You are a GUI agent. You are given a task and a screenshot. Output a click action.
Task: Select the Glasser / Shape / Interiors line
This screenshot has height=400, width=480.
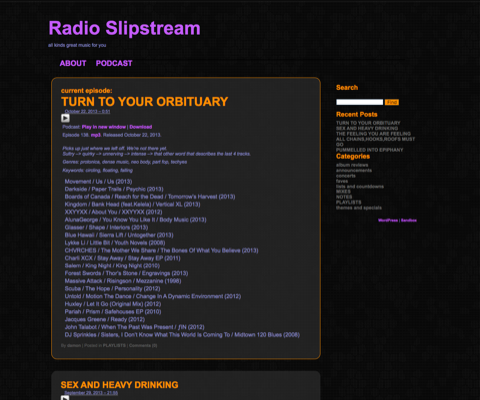pyautogui.click(x=106, y=228)
